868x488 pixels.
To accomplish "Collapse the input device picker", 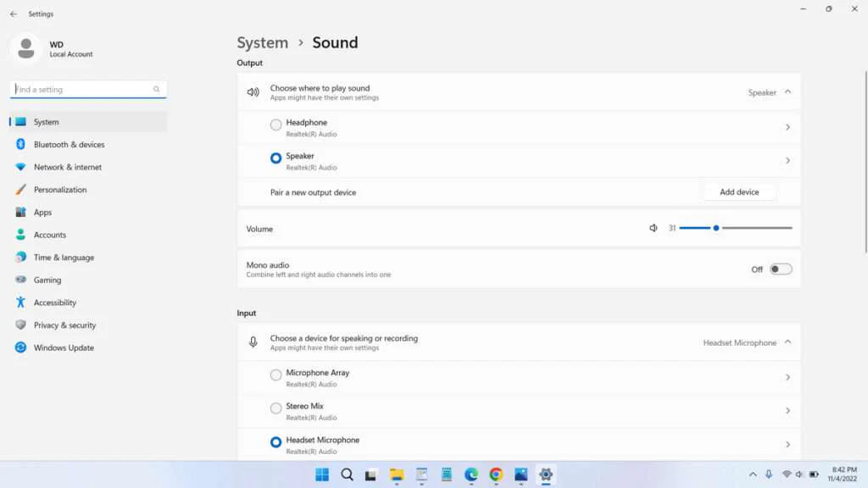I will click(788, 341).
